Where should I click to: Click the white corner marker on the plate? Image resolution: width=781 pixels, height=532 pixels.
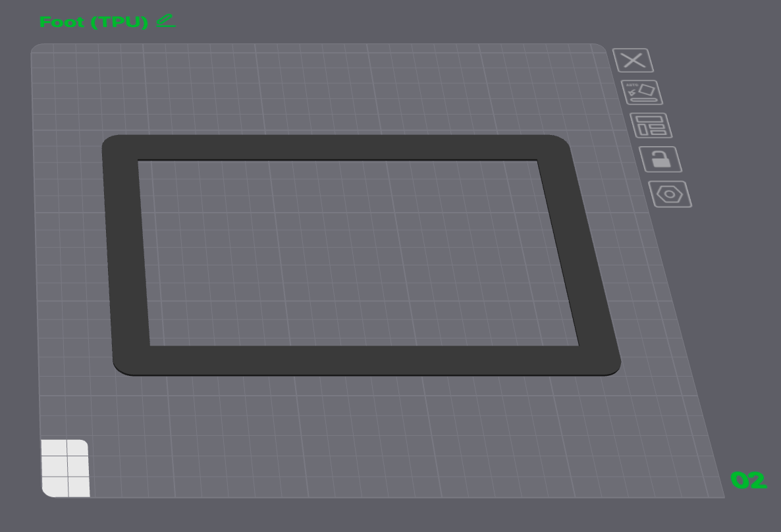(x=65, y=468)
